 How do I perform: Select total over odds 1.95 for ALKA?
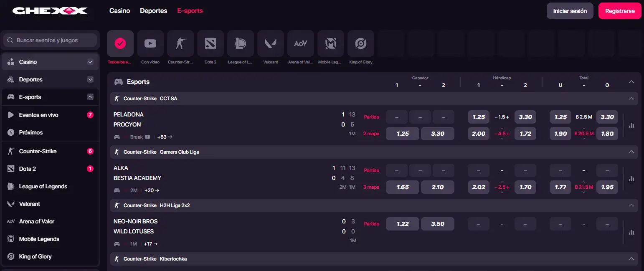tap(607, 187)
